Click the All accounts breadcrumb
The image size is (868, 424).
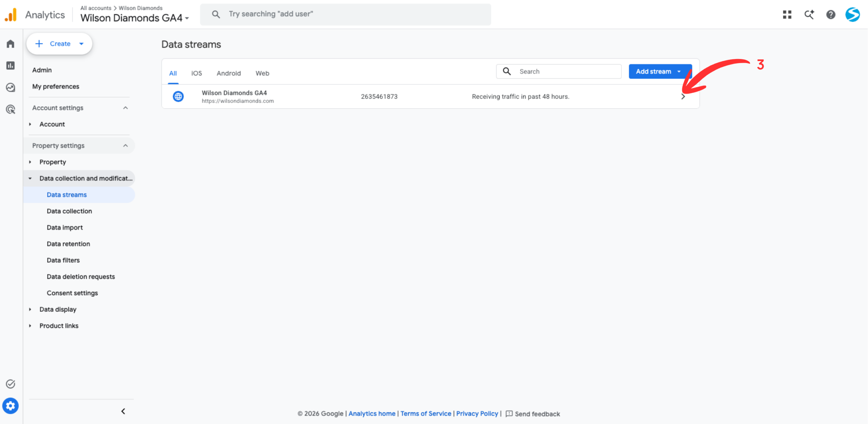(96, 8)
